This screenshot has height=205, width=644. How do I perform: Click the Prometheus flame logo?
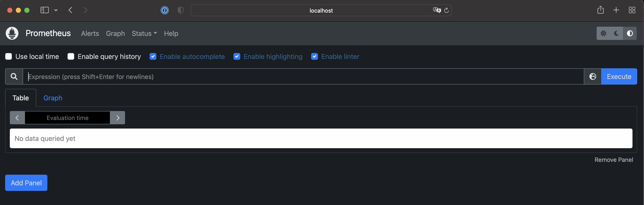12,33
